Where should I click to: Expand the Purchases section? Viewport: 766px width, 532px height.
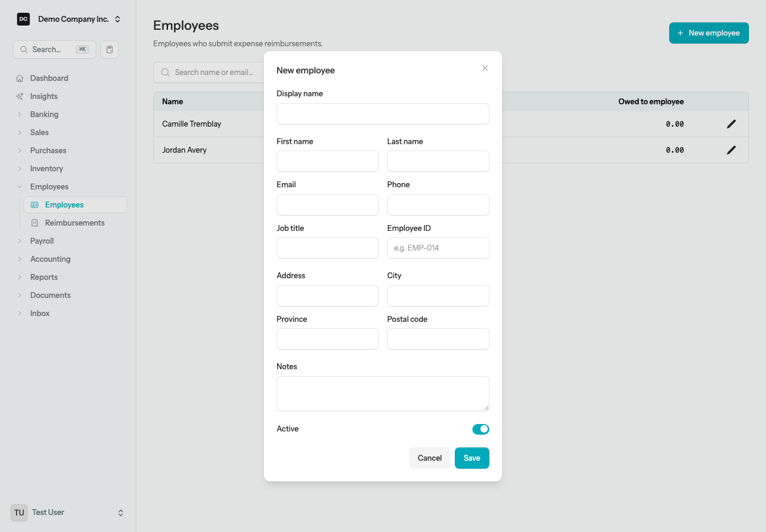coord(68,151)
